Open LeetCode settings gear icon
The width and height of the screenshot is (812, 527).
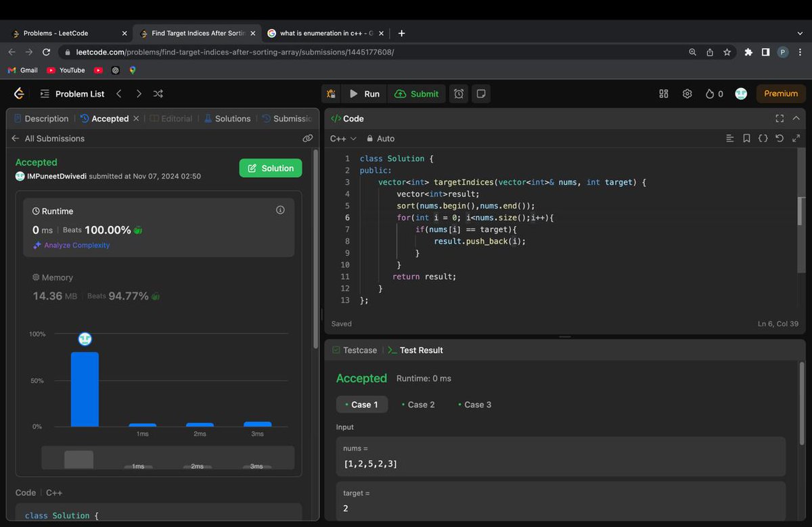click(687, 93)
